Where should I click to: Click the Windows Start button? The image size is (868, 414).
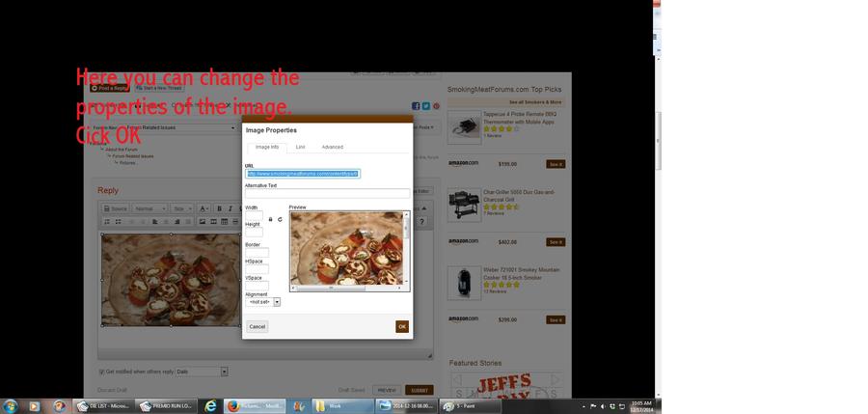10,406
